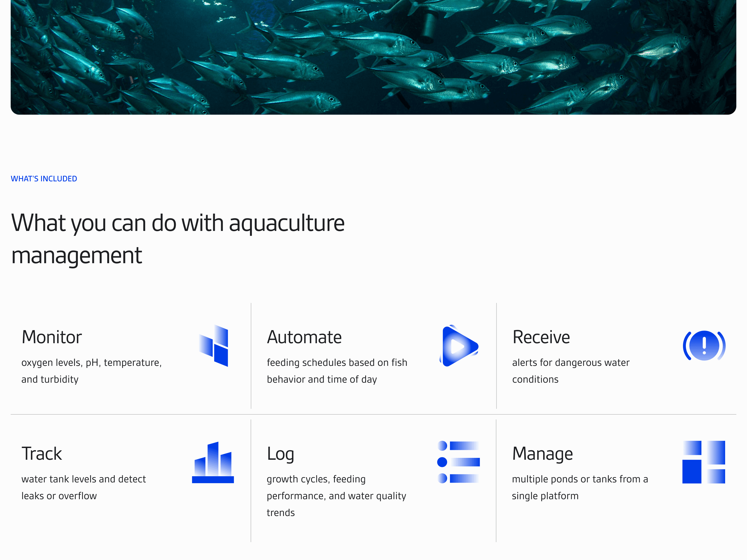The height and width of the screenshot is (560, 747).
Task: Click the multiple ponds or tanks description
Action: point(579,487)
